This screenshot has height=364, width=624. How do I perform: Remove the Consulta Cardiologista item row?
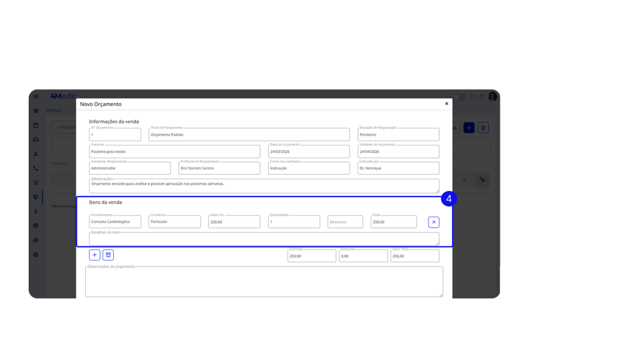tap(433, 222)
